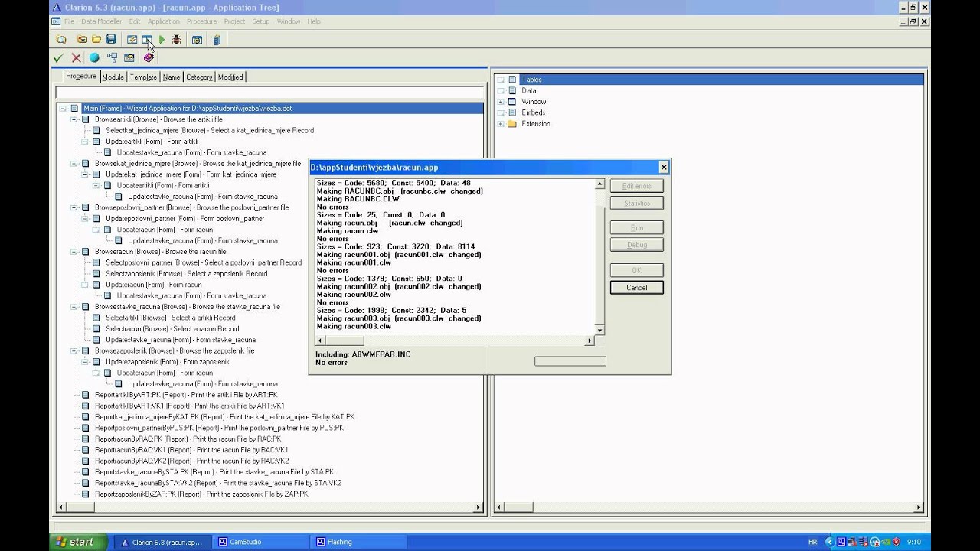Open the Project menu
980x551 pixels.
pyautogui.click(x=234, y=21)
